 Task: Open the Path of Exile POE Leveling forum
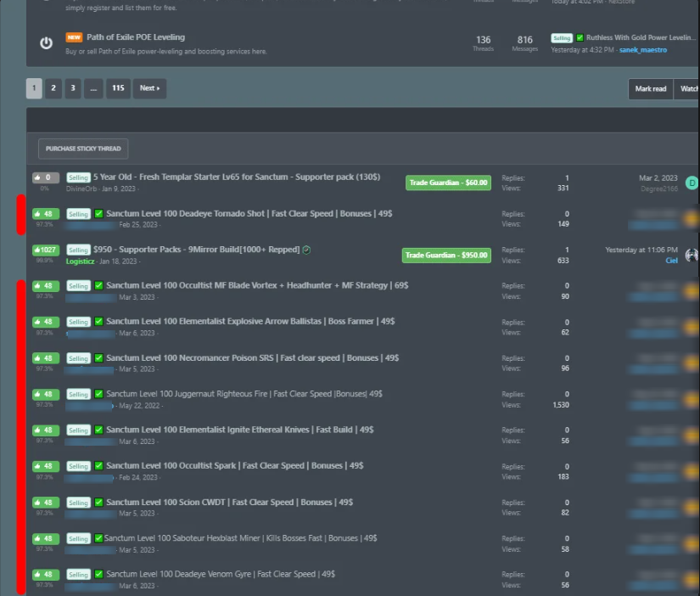coord(135,37)
